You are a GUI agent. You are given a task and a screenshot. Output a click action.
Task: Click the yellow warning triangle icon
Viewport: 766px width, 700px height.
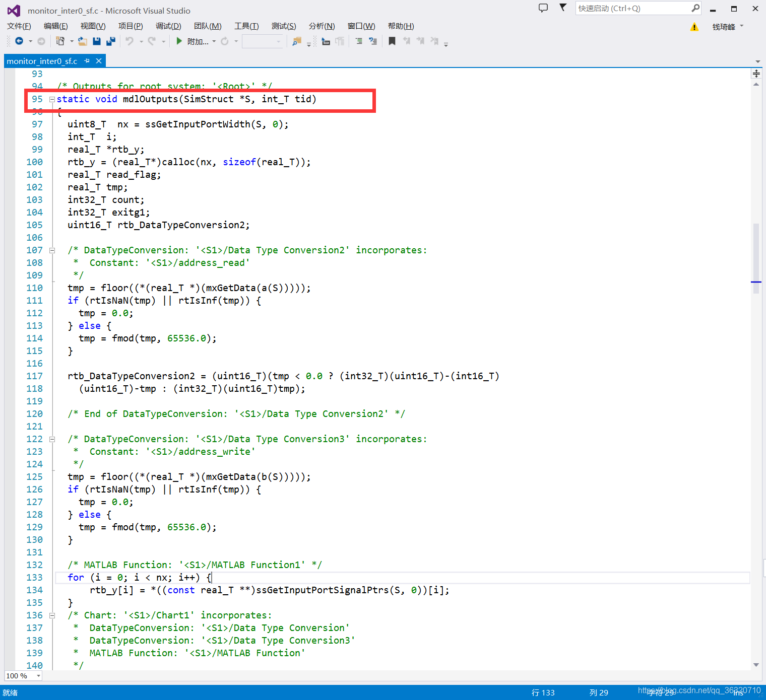tap(694, 27)
